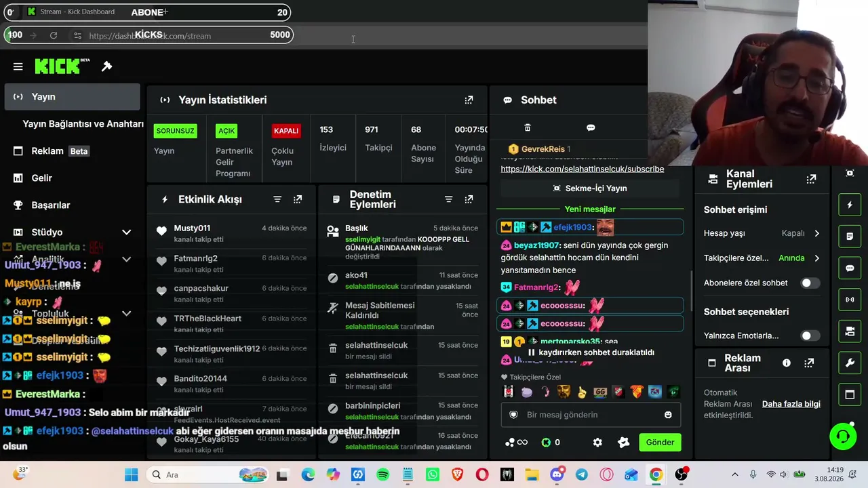Click in the Bir mesaj gönderin field
Screen dimensions: 868x488
click(x=590, y=415)
